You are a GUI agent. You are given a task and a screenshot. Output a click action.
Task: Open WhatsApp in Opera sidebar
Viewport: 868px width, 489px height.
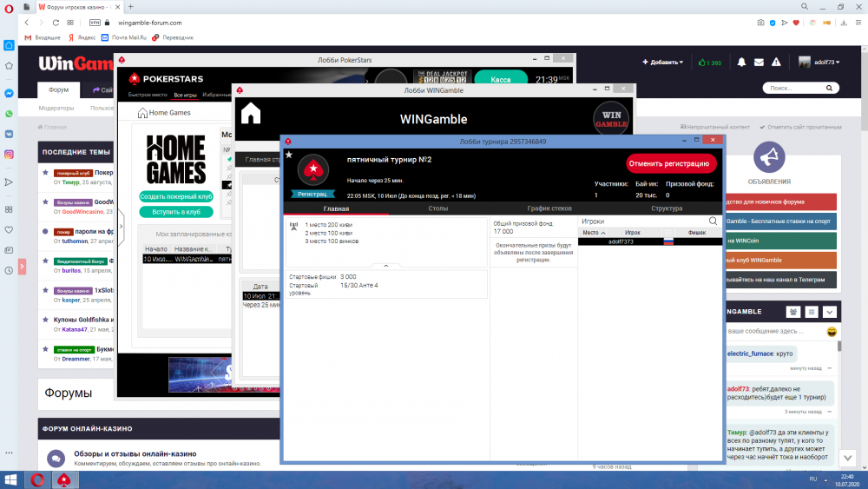coord(9,114)
